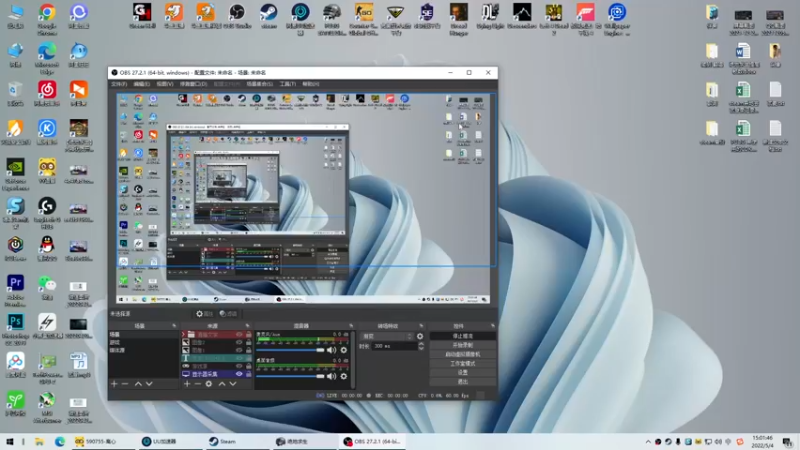The height and width of the screenshot is (450, 800).
Task: Open 帮助(H) menu in OBS
Action: pyautogui.click(x=310, y=84)
